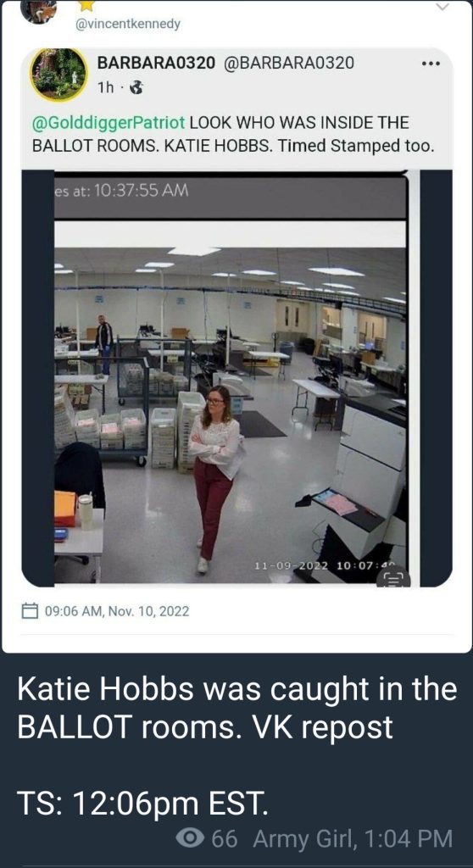The width and height of the screenshot is (473, 868).
Task: Open @vincentkennedy profile handle
Action: coord(127,25)
